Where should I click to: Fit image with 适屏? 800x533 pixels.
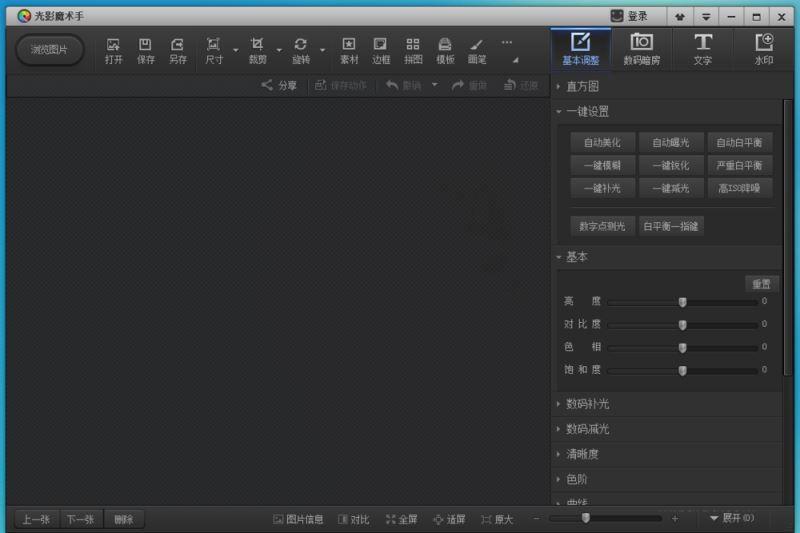point(449,519)
